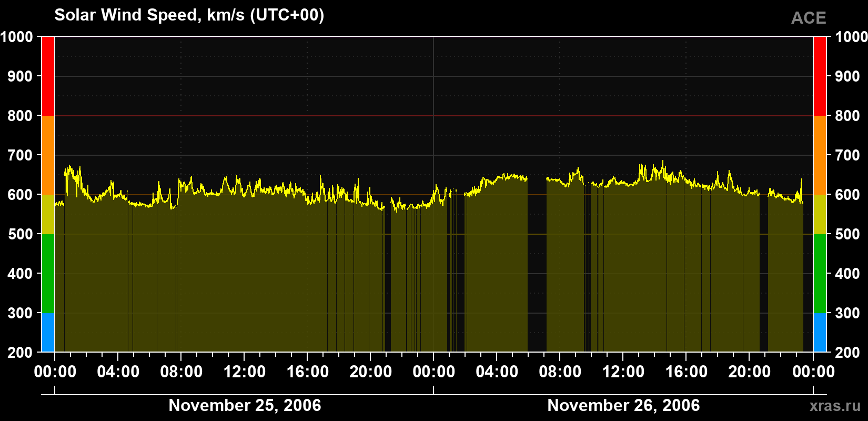Image resolution: width=868 pixels, height=421 pixels.
Task: Click the "Solar Wind Speed, km/s (UTC+00)" chart title
Action: click(x=189, y=15)
